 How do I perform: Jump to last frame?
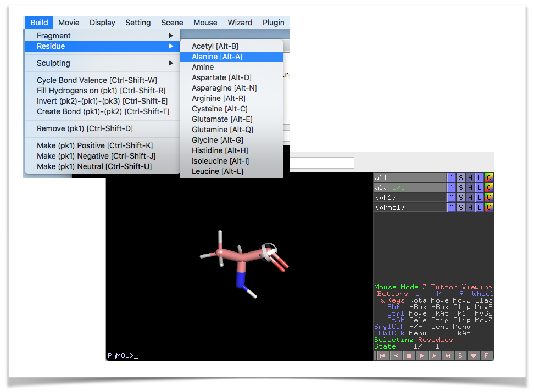[448, 356]
